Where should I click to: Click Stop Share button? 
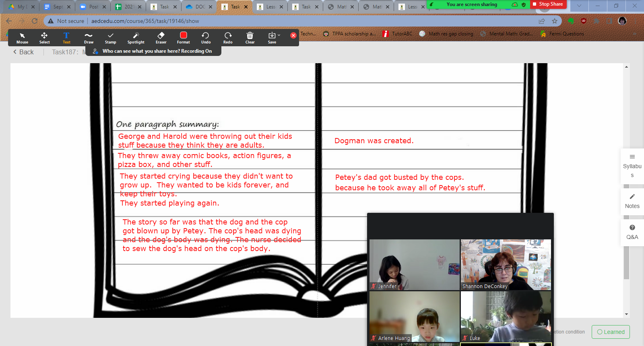pos(548,4)
